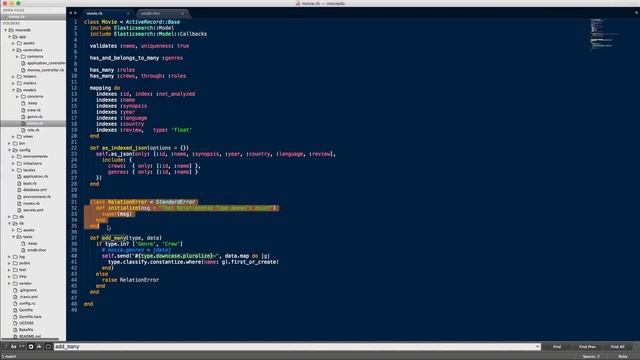Click the file icon beside crew.rb
Image resolution: width=640 pixels, height=360 pixels.
[23, 110]
